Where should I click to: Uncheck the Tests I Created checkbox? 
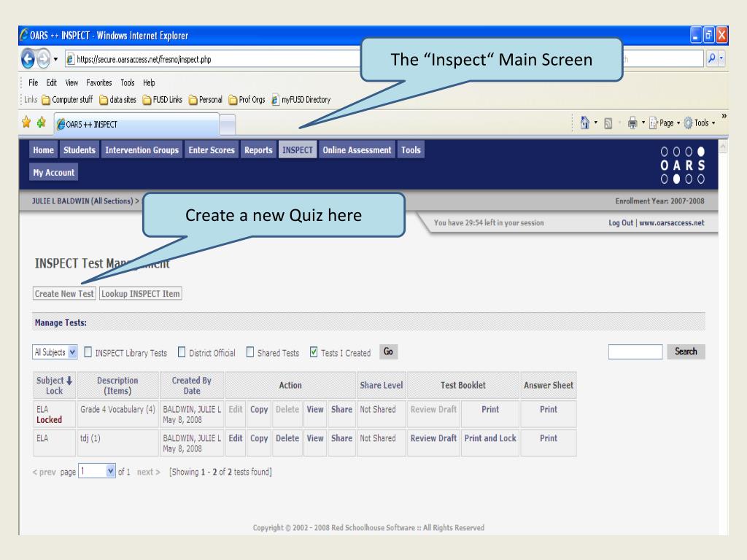click(x=314, y=352)
